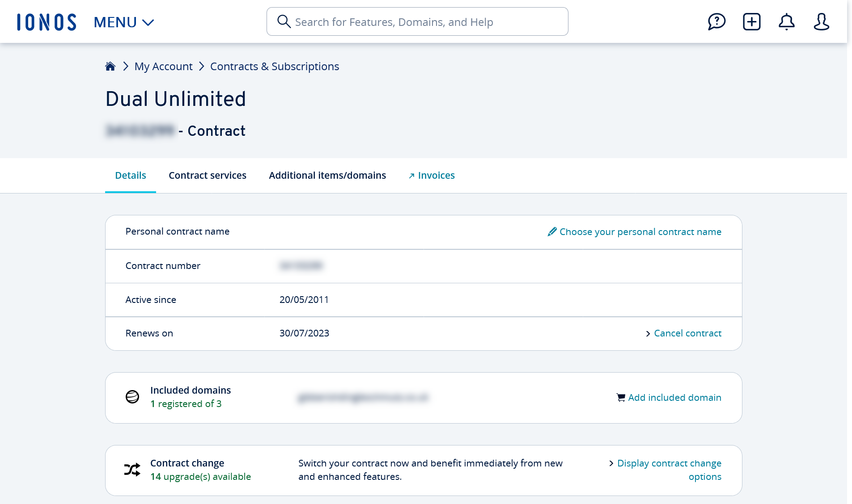Switch to the Contract services tab
The width and height of the screenshot is (852, 504).
click(x=208, y=175)
